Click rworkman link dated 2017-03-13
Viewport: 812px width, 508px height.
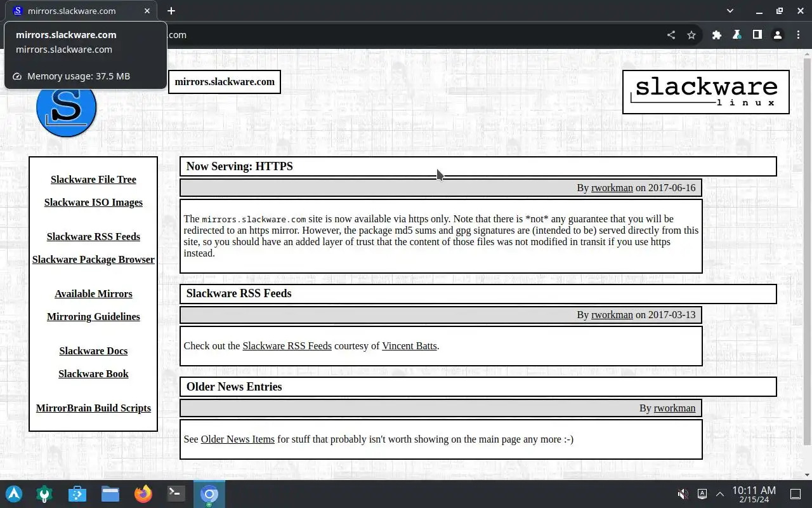tap(612, 315)
